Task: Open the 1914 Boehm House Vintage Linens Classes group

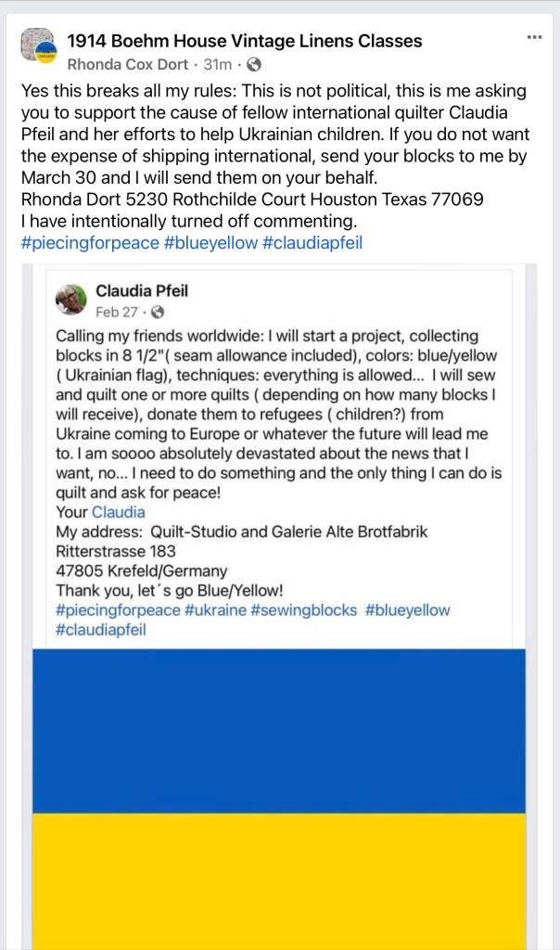Action: coord(245,41)
